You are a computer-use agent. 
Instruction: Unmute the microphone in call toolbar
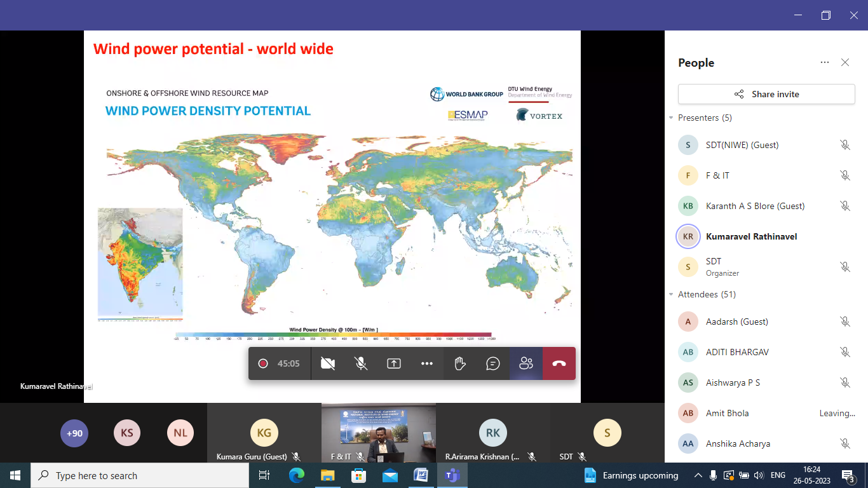click(361, 363)
